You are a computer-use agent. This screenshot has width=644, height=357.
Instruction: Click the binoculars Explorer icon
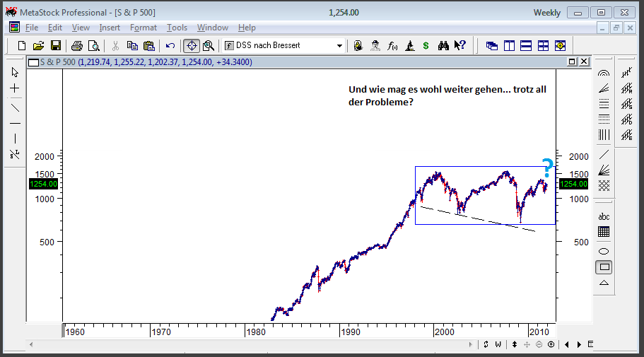click(x=444, y=46)
